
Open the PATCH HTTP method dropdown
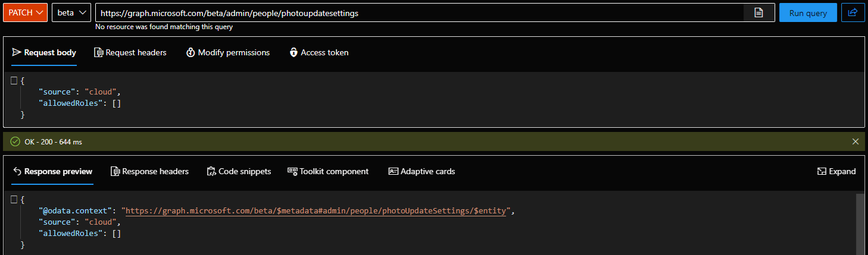(25, 12)
